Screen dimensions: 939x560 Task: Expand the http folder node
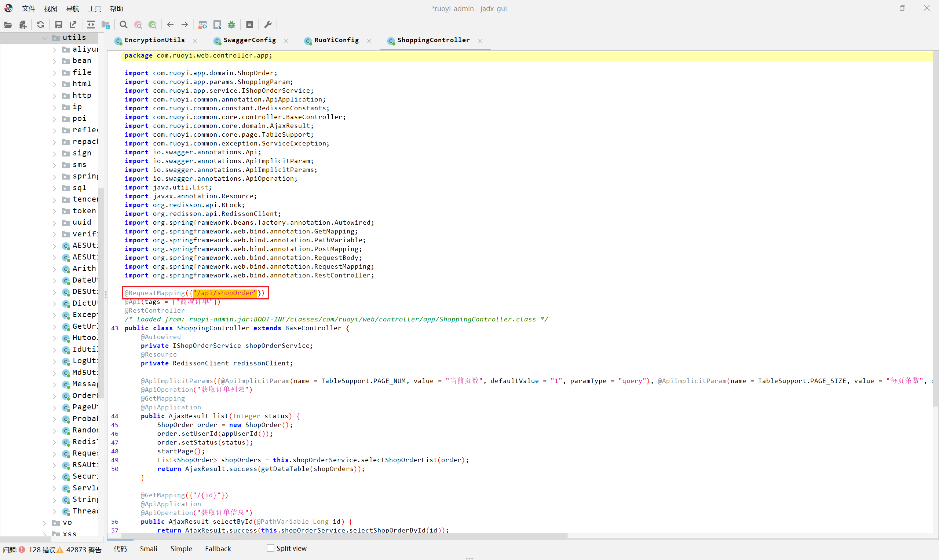(54, 96)
